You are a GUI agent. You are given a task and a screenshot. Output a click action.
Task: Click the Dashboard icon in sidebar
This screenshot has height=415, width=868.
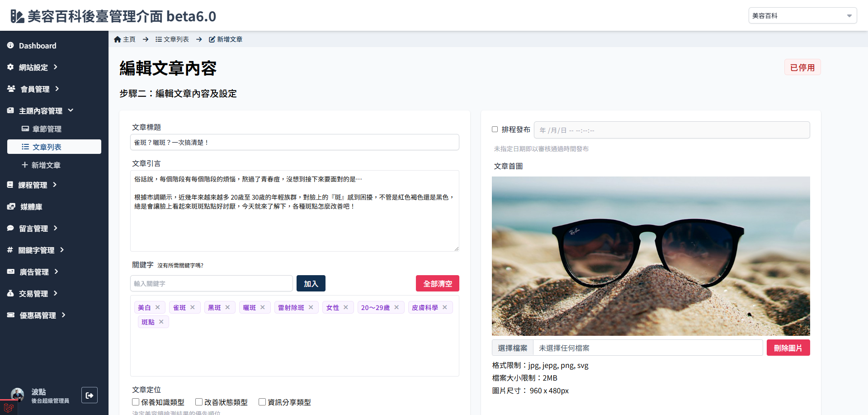coord(10,45)
